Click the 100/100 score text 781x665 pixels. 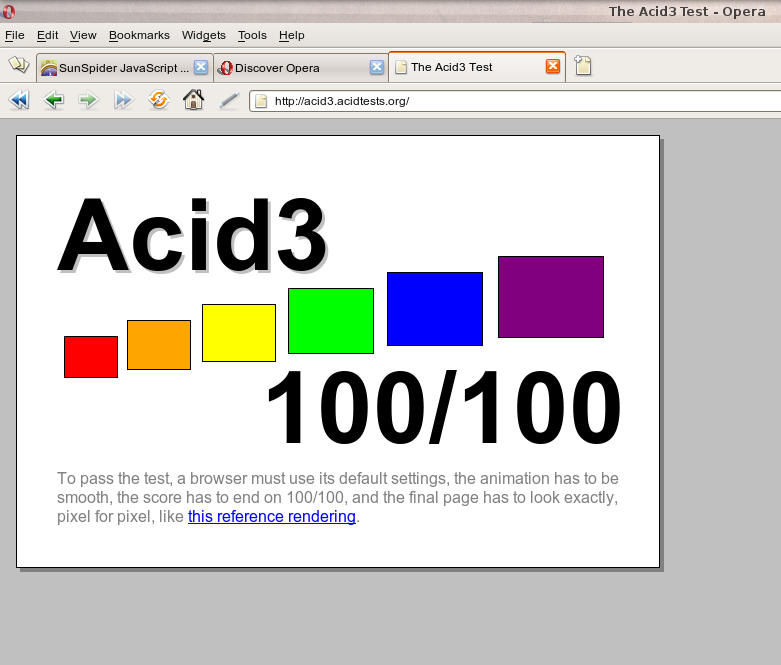point(444,407)
